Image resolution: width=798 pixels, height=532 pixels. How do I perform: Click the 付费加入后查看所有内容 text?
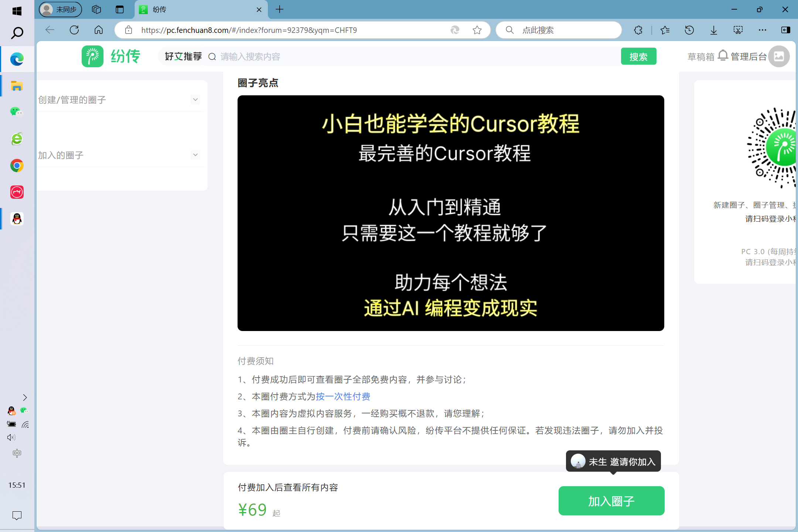(288, 487)
